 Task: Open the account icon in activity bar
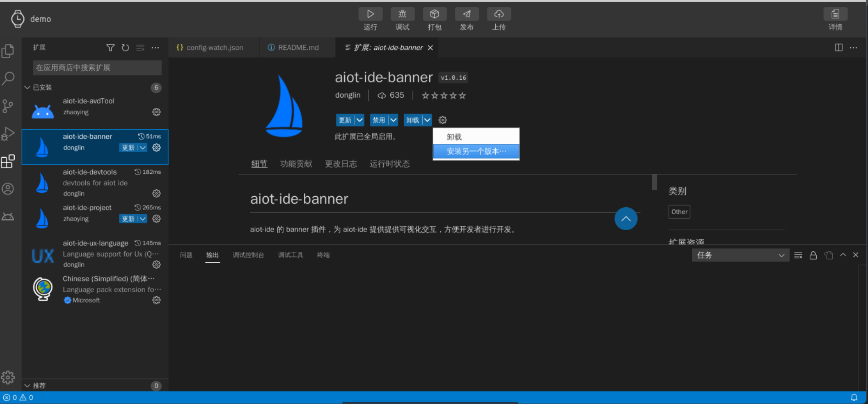[8, 189]
